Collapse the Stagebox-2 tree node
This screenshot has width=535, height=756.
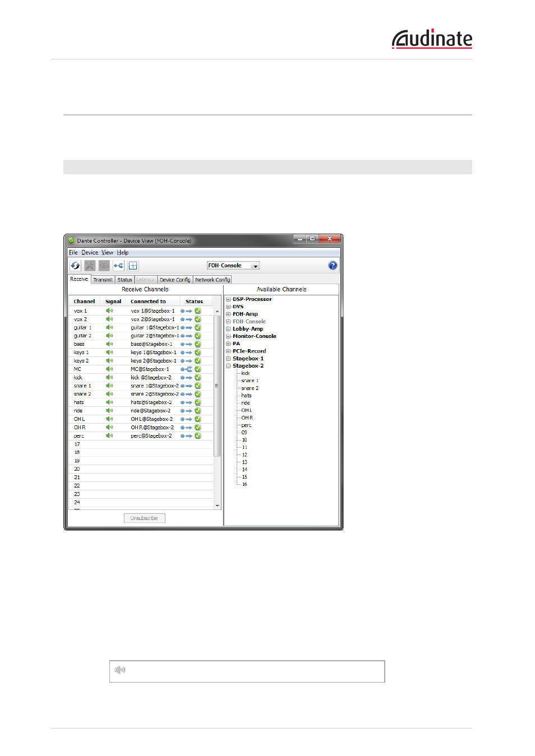click(228, 366)
